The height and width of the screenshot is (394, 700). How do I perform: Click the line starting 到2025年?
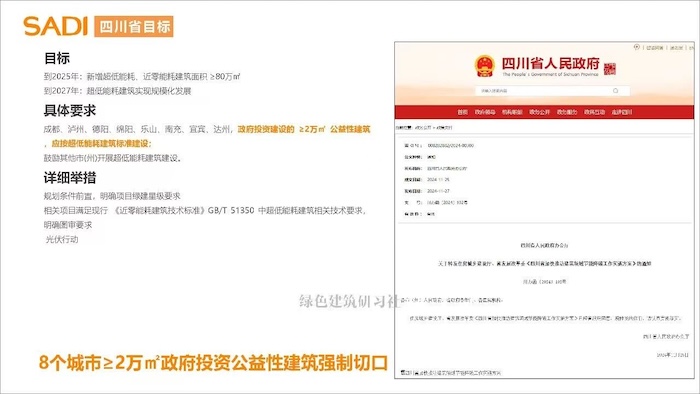click(x=142, y=76)
